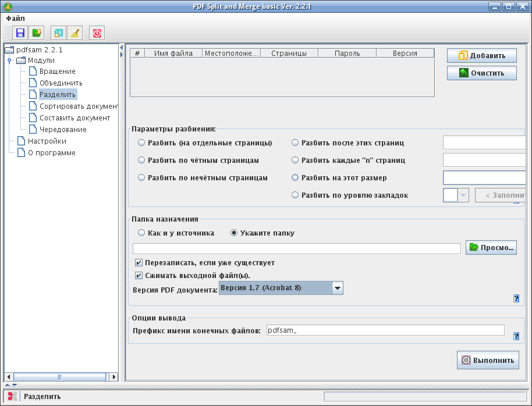The height and width of the screenshot is (406, 532).
Task: Toggle Перезаписать, если уже существует checkbox
Action: [x=139, y=262]
